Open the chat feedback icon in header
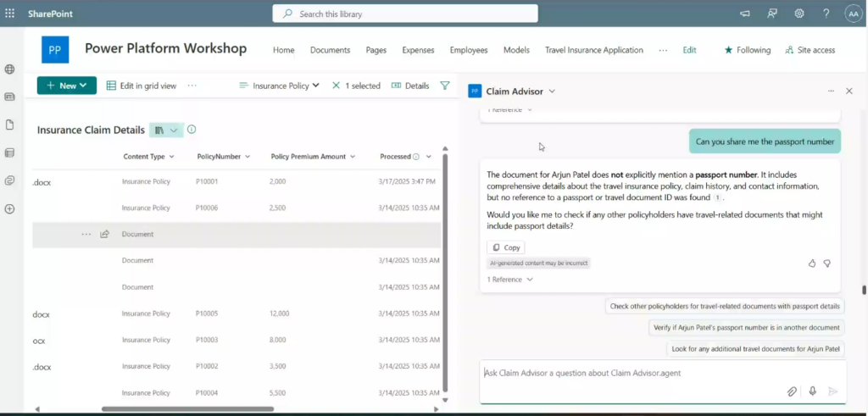868x416 pixels. point(772,14)
